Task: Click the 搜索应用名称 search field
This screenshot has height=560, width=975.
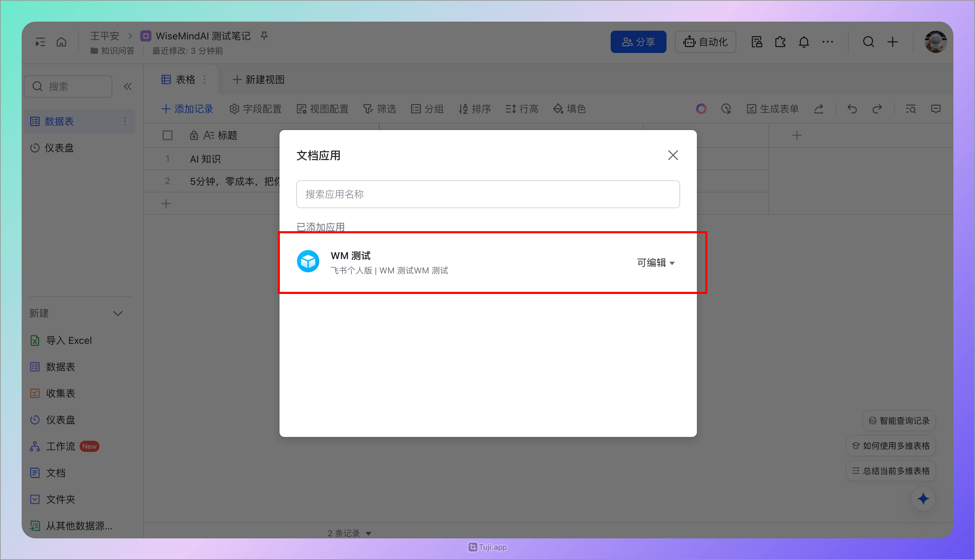Action: pyautogui.click(x=488, y=194)
